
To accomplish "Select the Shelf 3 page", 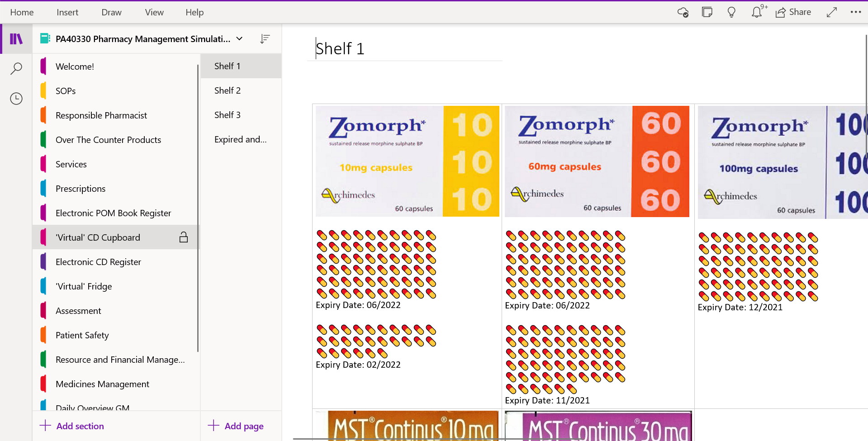I will [x=241, y=115].
